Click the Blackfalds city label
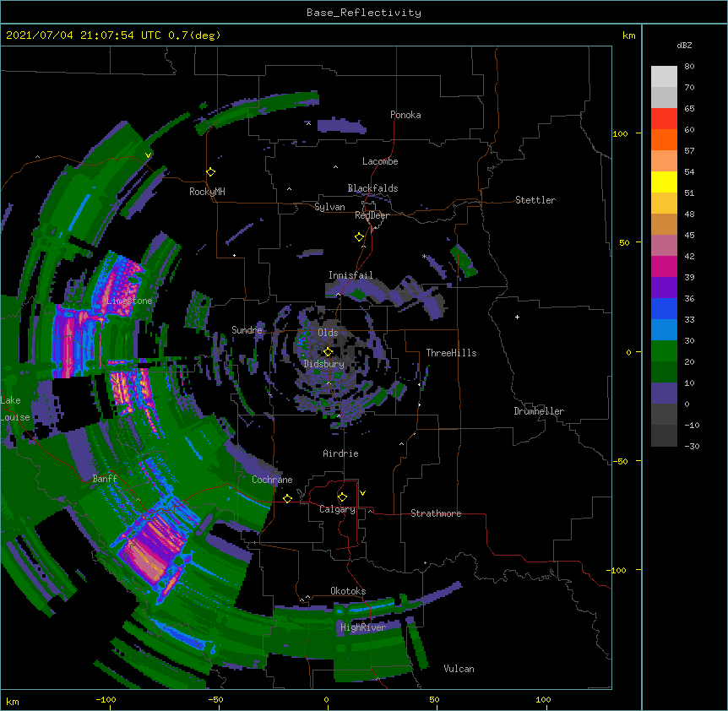728x711 pixels. pyautogui.click(x=372, y=188)
